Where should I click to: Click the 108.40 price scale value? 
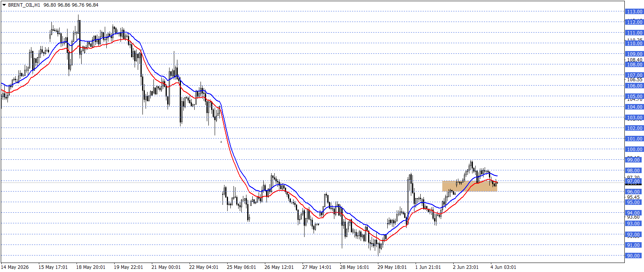click(635, 60)
